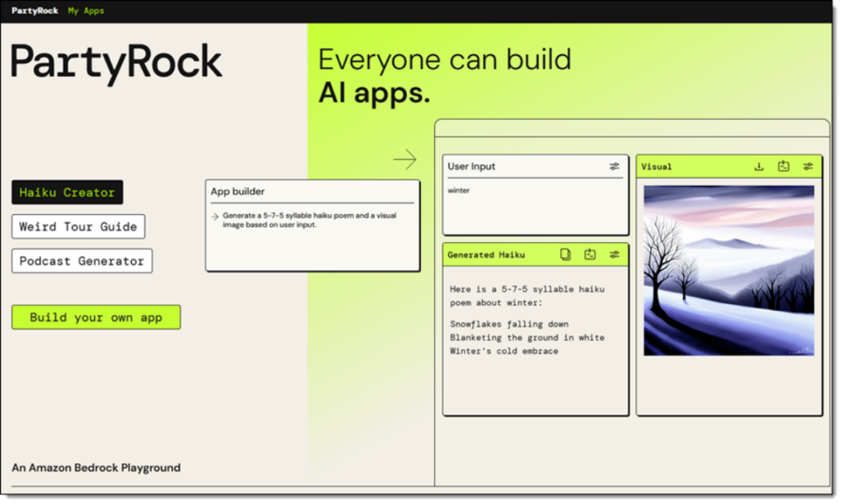
Task: Click Build your own app button
Action: 96,317
